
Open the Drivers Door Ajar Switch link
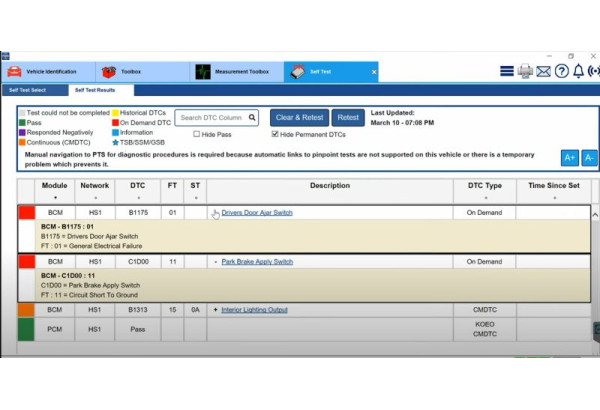click(x=257, y=213)
